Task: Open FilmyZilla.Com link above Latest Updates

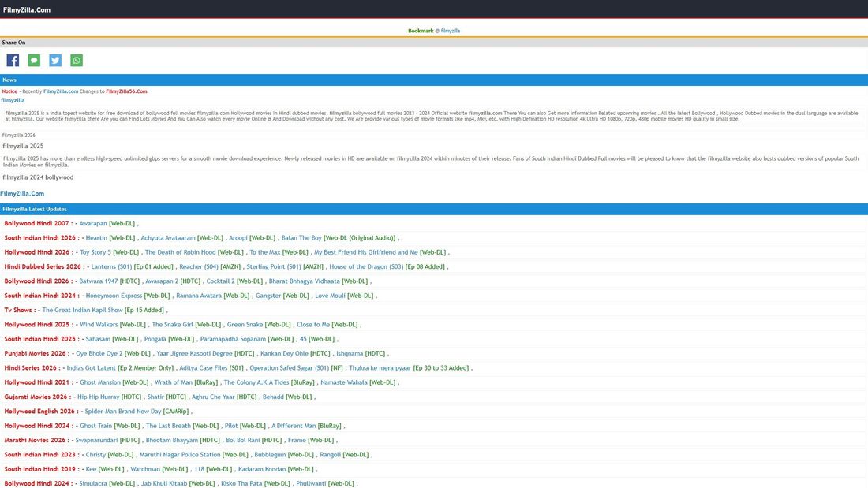Action: click(x=22, y=193)
